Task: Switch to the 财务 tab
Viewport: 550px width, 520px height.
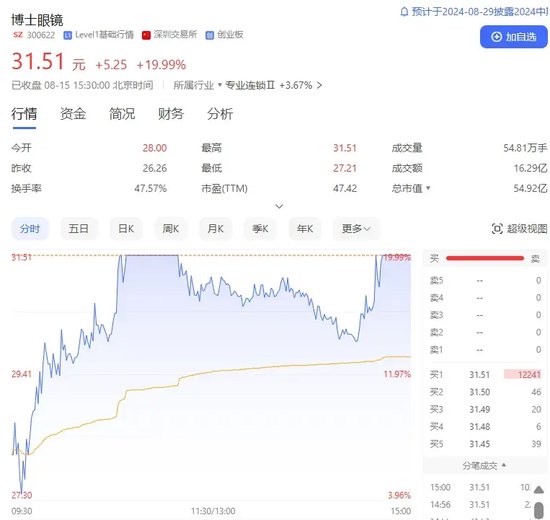Action: coord(171,114)
